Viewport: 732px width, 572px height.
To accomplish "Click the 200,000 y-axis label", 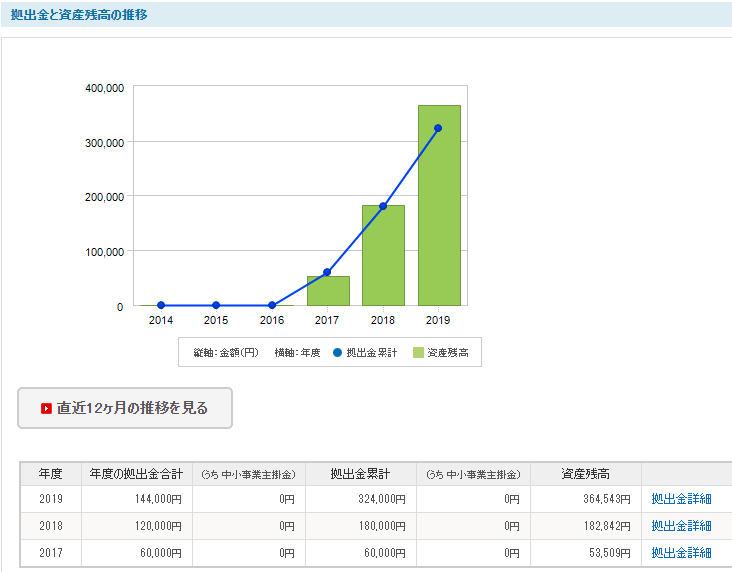I will (105, 197).
